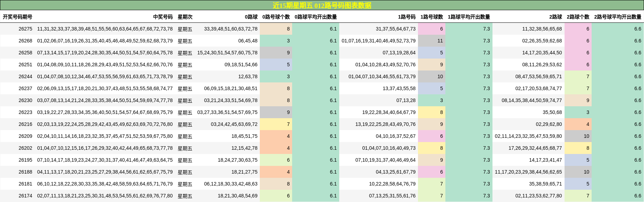Click 0路球 cell 06,45,48
Screen dimensions: 644x202
(x=248, y=41)
